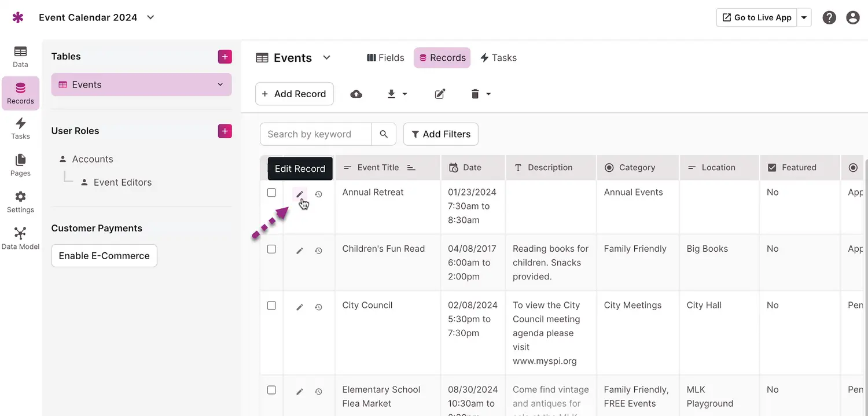Viewport: 868px width, 416px height.
Task: Select the Annual Retreat row checkbox
Action: (x=271, y=193)
